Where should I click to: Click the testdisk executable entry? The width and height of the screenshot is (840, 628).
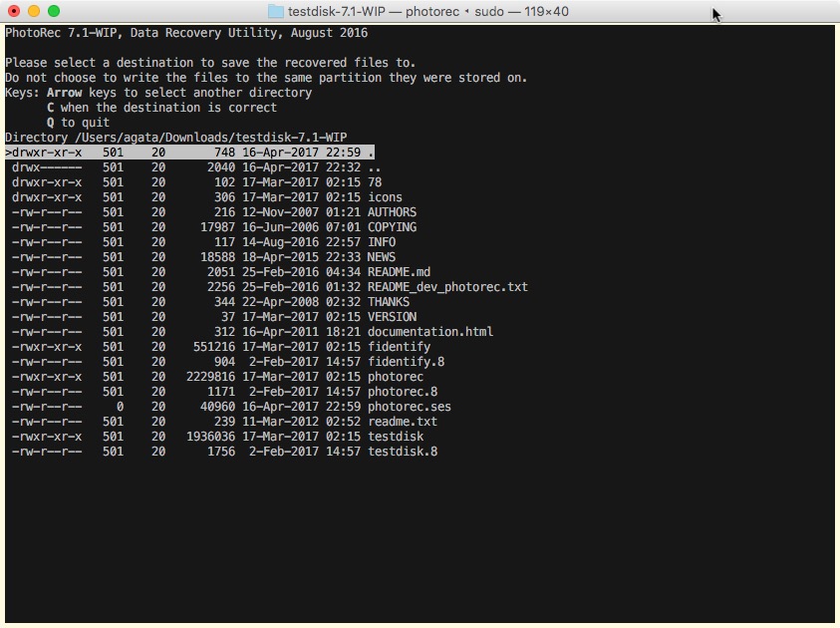point(396,437)
